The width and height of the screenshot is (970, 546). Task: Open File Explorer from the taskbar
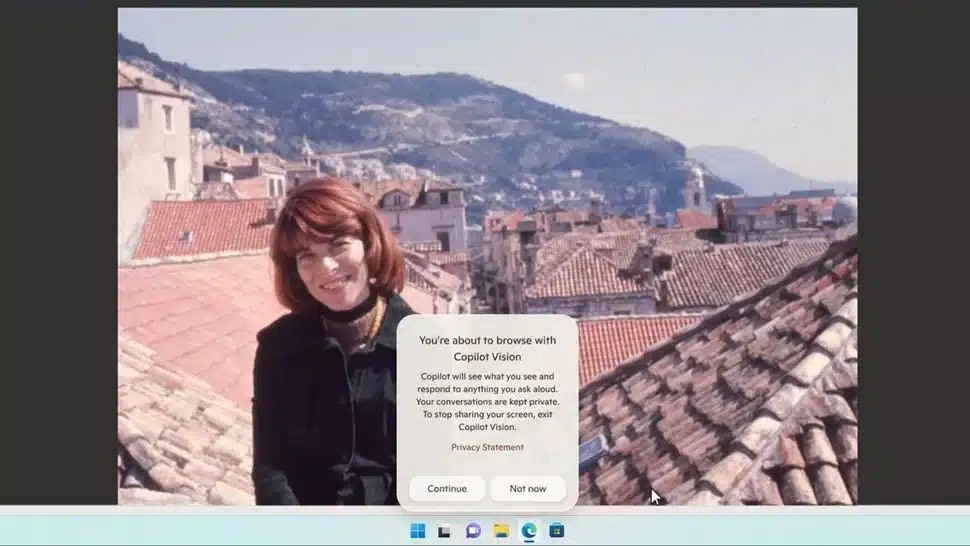501,531
